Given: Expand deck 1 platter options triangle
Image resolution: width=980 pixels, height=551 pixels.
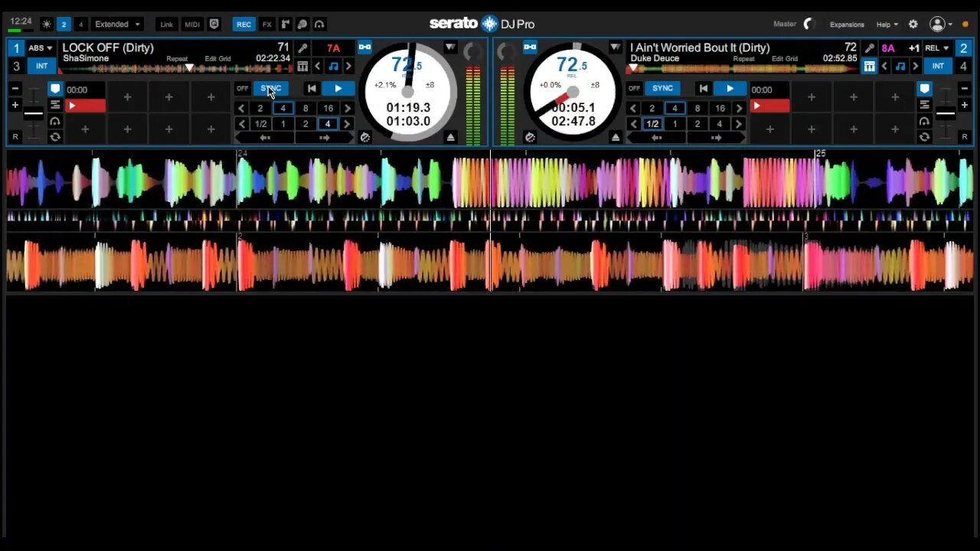Looking at the screenshot, I should [450, 48].
